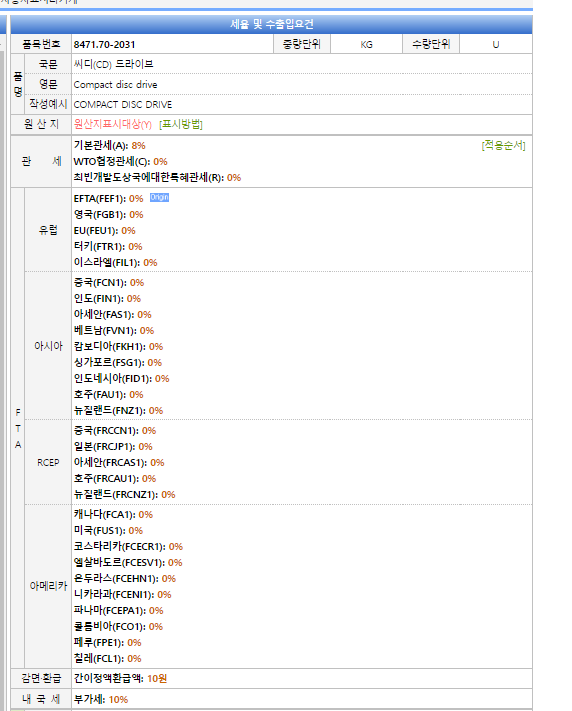Click the 간이정액환급액 10원 value
Screen dimensions: 572x711
click(x=120, y=678)
